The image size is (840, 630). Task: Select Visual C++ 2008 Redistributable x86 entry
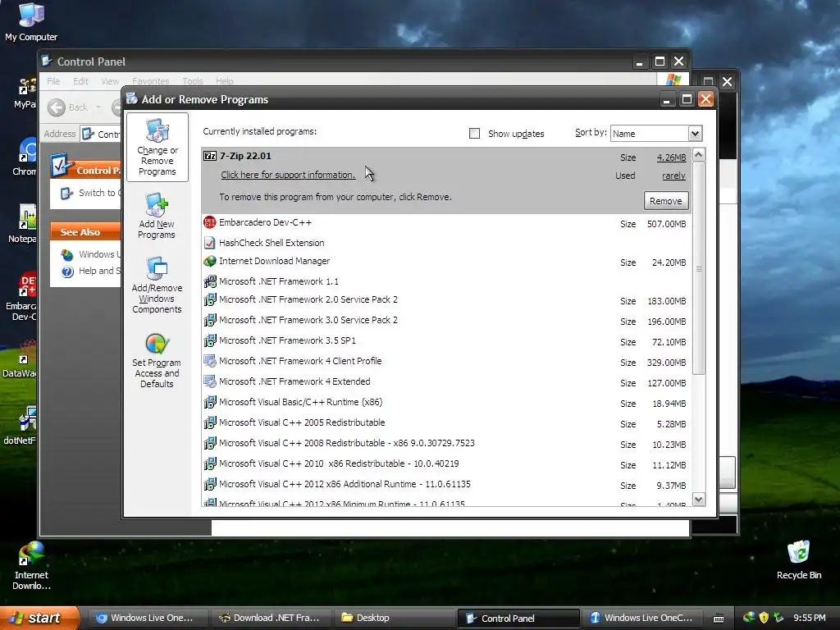coord(446,444)
